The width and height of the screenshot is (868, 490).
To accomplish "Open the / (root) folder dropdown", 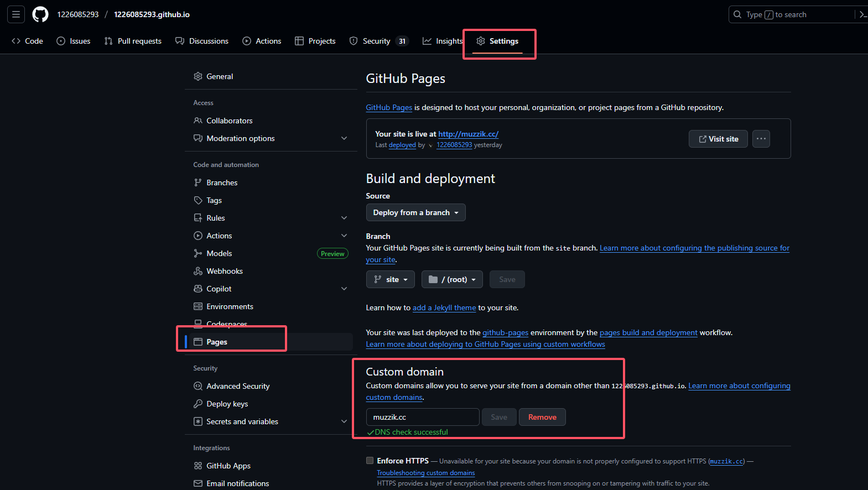I will click(x=452, y=279).
